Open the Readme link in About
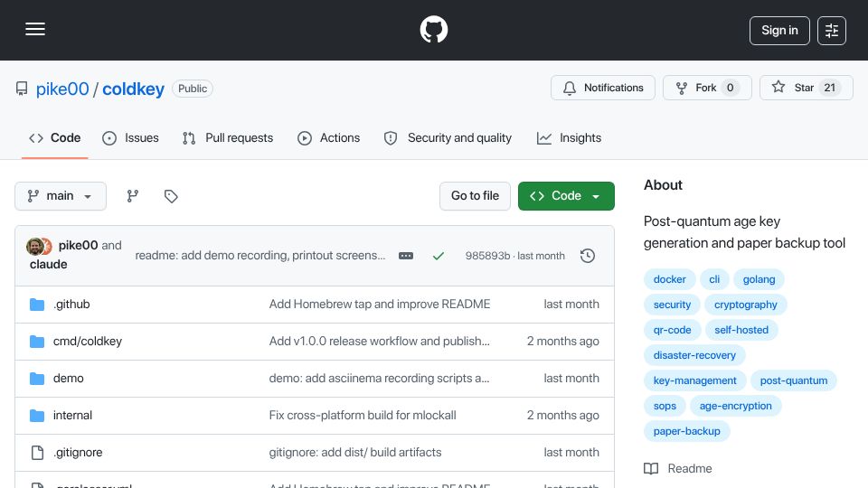This screenshot has height=488, width=868. (677, 469)
